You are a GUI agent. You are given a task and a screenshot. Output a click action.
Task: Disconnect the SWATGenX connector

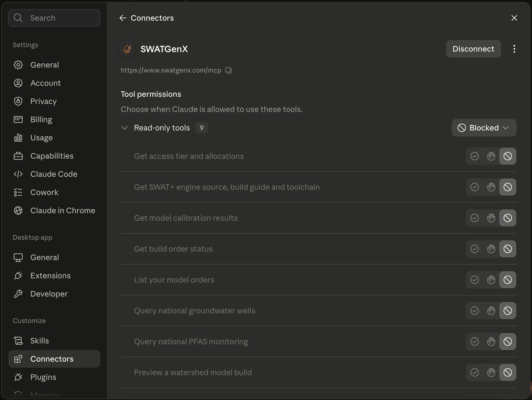coord(473,49)
